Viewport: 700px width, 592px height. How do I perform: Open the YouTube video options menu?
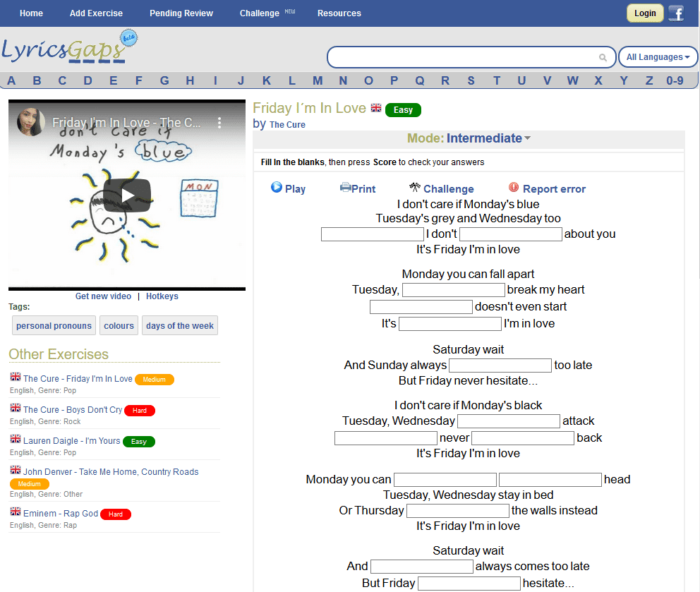[x=219, y=123]
